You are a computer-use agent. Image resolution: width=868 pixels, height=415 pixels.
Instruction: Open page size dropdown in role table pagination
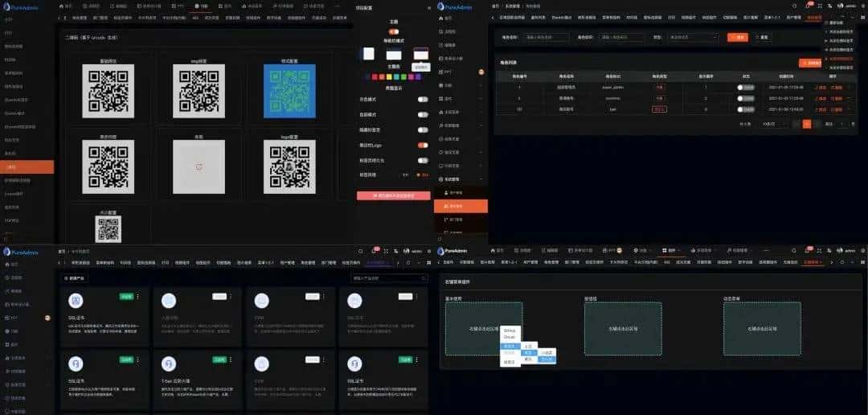click(773, 124)
